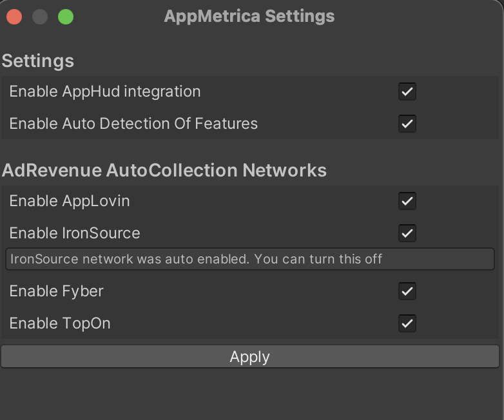504x420 pixels.
Task: Click the AppMetrica Settings window title
Action: [x=249, y=16]
